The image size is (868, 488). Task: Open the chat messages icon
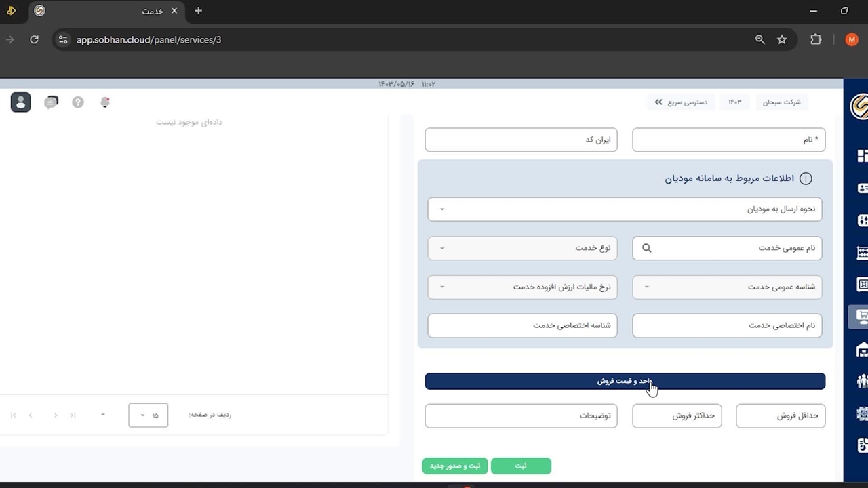pos(51,102)
